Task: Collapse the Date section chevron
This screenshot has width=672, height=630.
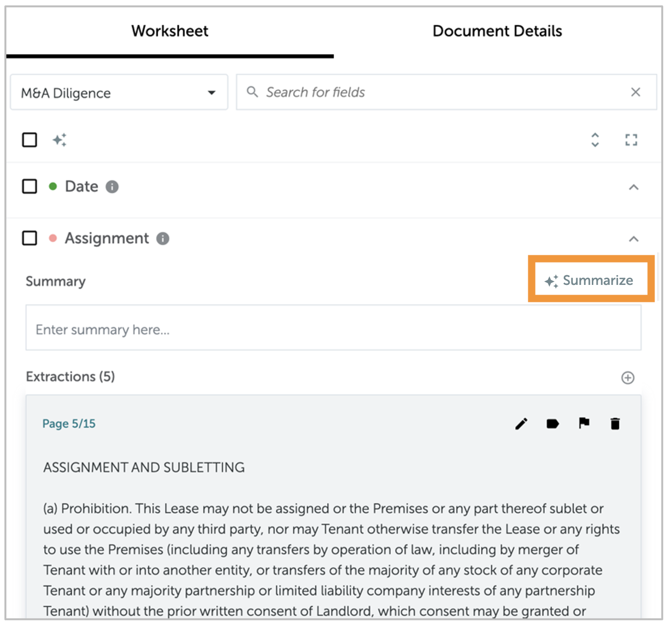Action: 634,187
